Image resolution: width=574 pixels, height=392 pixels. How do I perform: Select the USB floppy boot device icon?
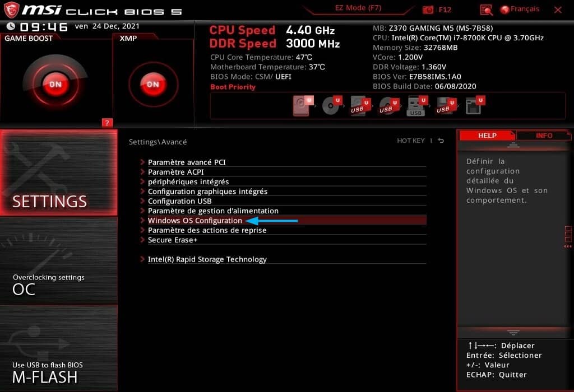coord(446,105)
